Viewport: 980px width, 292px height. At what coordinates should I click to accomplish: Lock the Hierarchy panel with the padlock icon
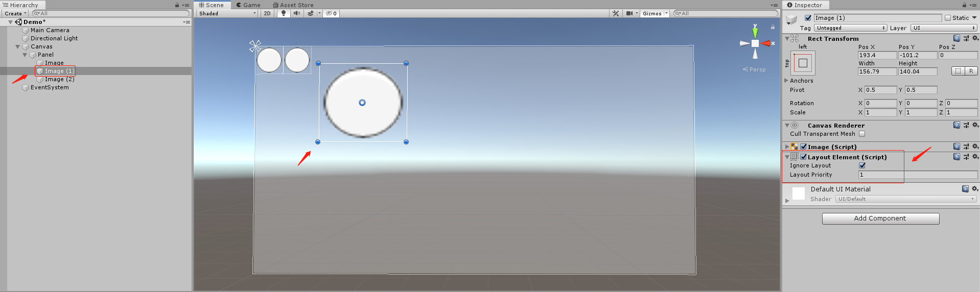[177, 5]
